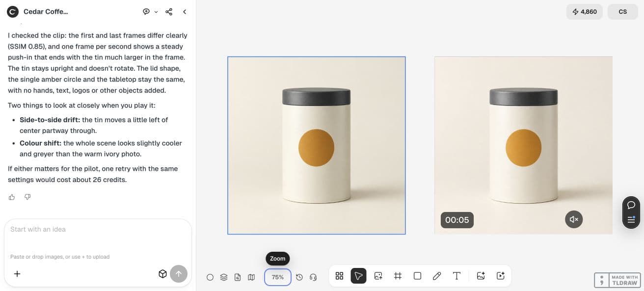
Task: Toggle the minimap icon
Action: pos(251,277)
